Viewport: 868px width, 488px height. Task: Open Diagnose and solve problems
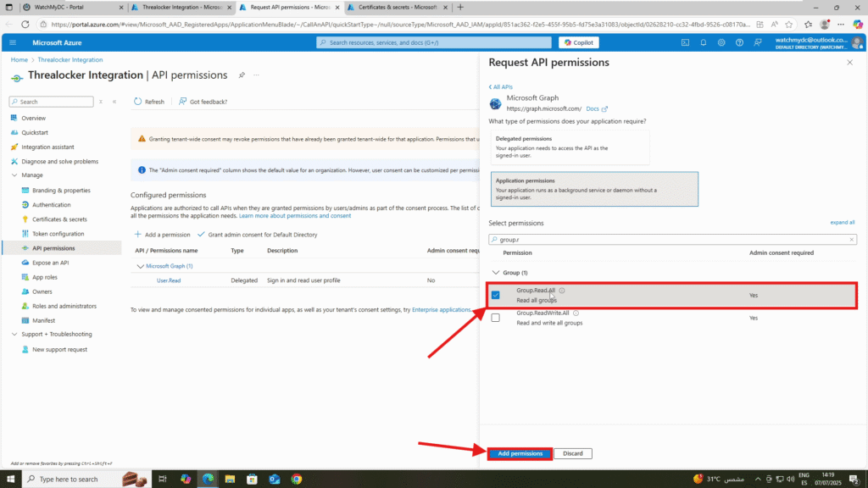(60, 161)
